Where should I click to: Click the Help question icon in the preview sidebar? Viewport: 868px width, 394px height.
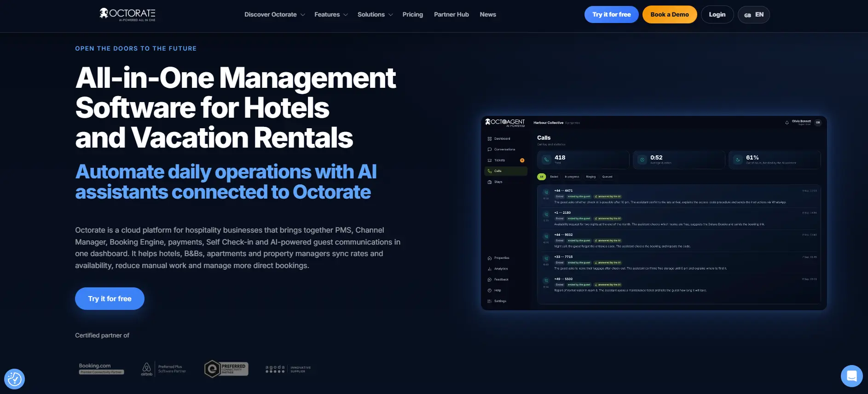pyautogui.click(x=489, y=291)
